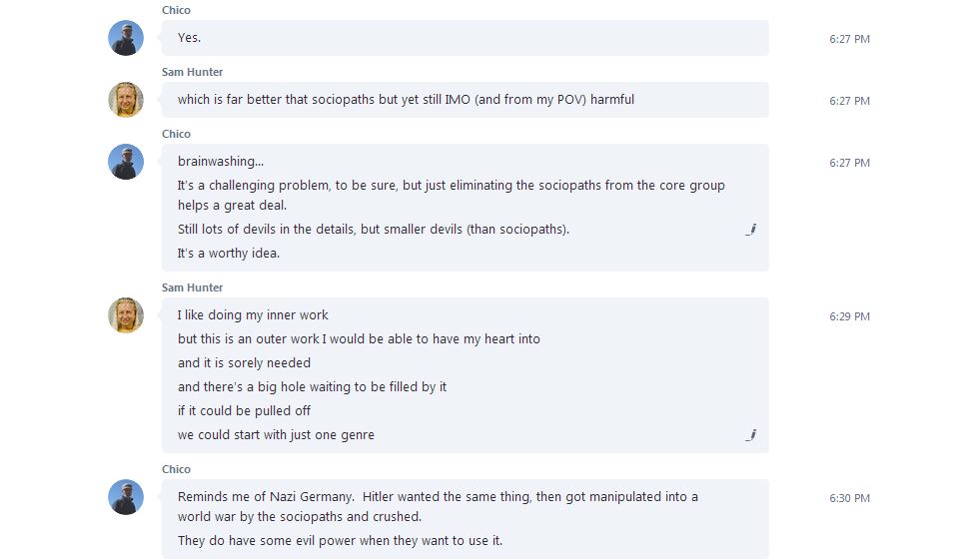Click the edited pencil icon beside "just one genre"
979x560 pixels.
coord(750,435)
